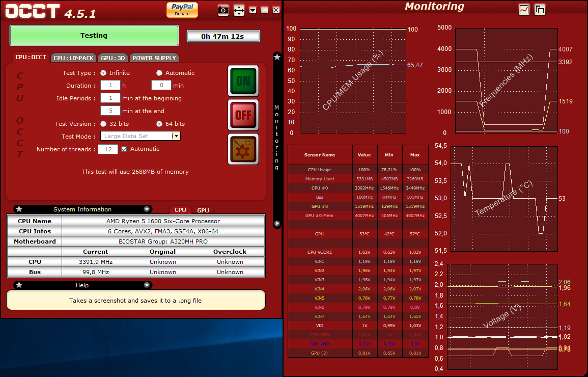This screenshot has height=377, width=588.
Task: Click the 3391,9 MHz current CPU value
Action: 96,262
